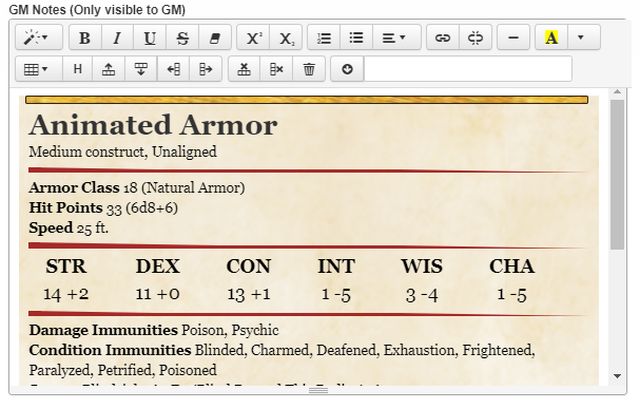Toggle strikethrough formatting
The height and width of the screenshot is (400, 640).
[x=182, y=38]
